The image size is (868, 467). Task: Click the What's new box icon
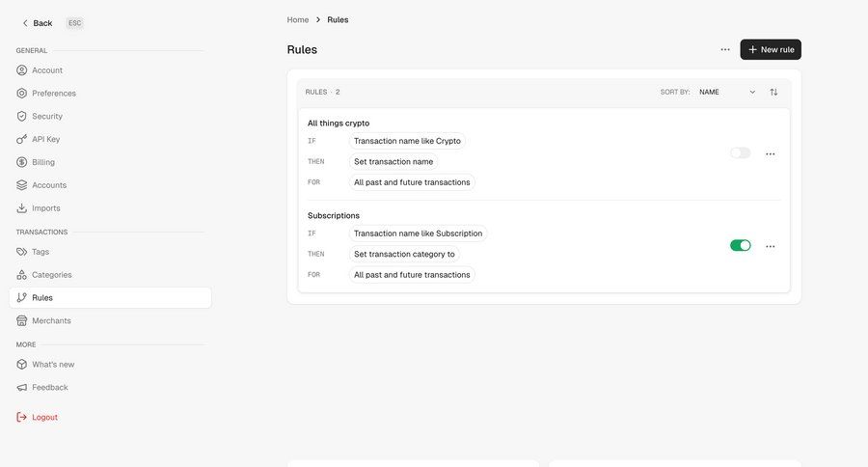pyautogui.click(x=21, y=365)
